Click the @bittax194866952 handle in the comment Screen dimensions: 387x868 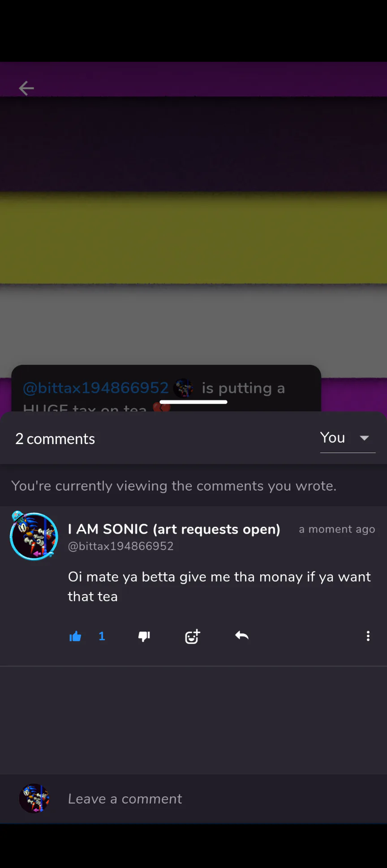[120, 546]
